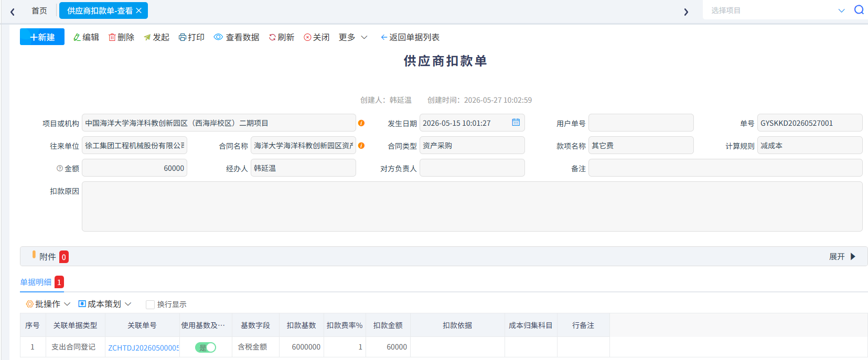The width and height of the screenshot is (868, 360).
Task: Click the 合同类型 field 资产采购
Action: coord(472,145)
